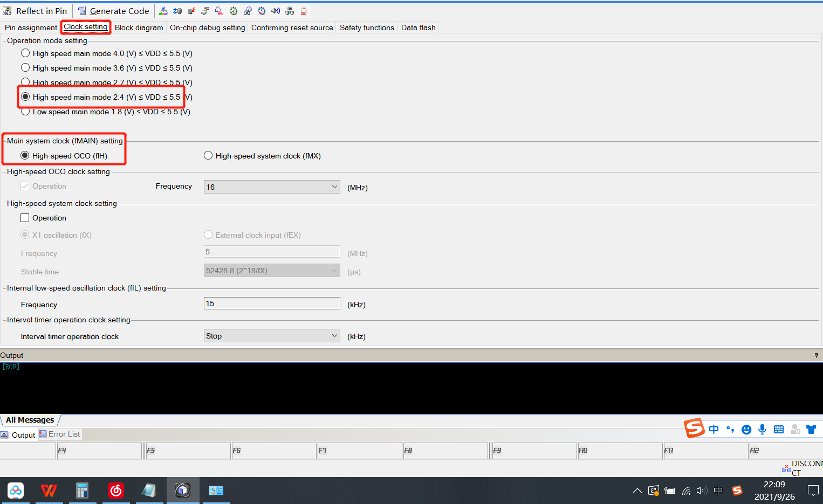Switch to the Block diagram tab
This screenshot has height=504, width=823.
click(139, 27)
